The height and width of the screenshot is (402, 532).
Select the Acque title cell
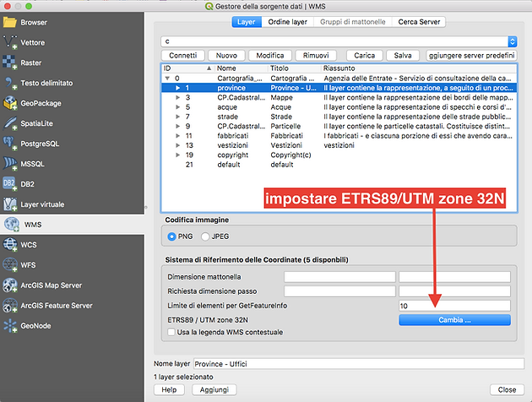pos(281,107)
